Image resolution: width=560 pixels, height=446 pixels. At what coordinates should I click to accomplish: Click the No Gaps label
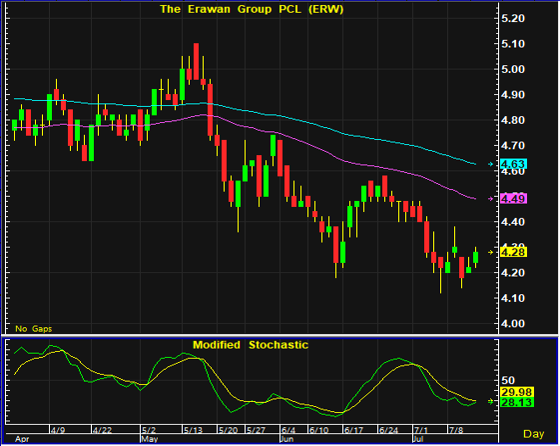(x=34, y=329)
